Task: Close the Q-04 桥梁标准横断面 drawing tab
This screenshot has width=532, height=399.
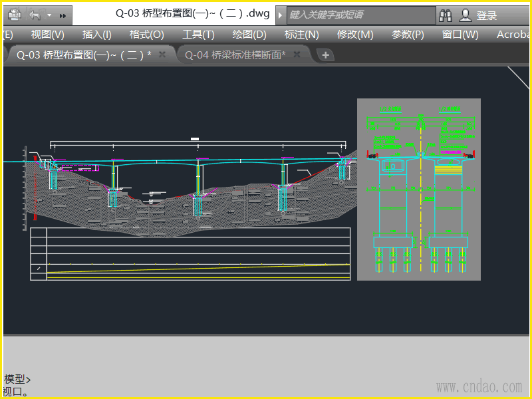Action: pos(297,55)
